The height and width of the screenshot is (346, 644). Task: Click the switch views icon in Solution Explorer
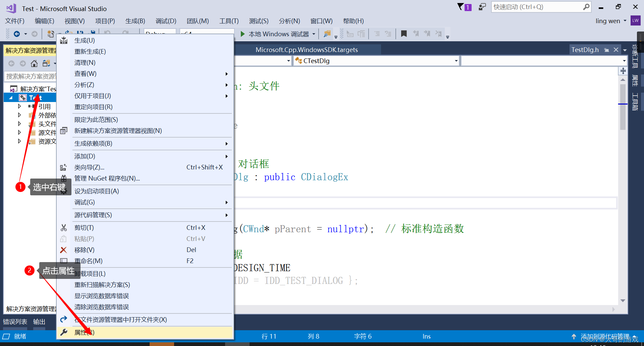46,63
